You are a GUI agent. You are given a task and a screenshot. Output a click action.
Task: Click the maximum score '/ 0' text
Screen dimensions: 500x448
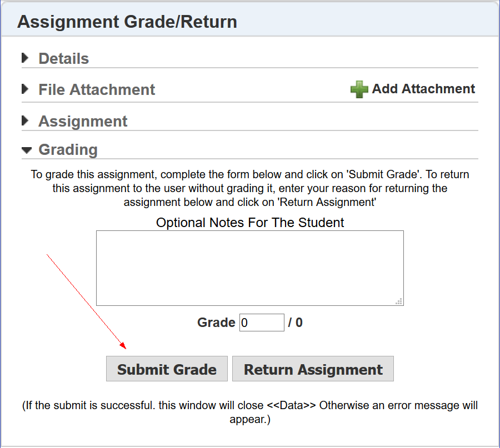click(x=296, y=323)
